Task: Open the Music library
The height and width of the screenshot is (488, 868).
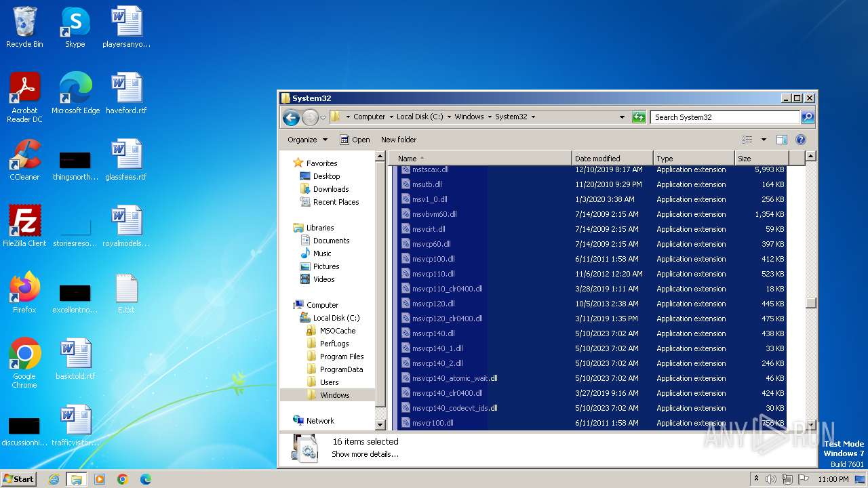Action: (x=322, y=253)
